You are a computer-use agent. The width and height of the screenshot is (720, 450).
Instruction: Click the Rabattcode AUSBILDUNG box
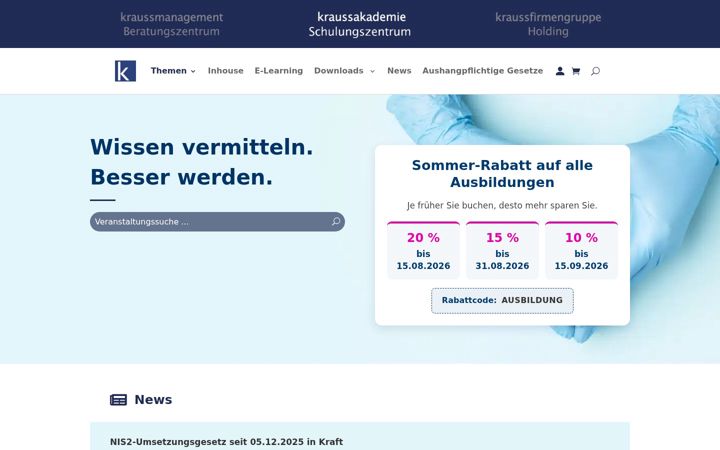[502, 301]
